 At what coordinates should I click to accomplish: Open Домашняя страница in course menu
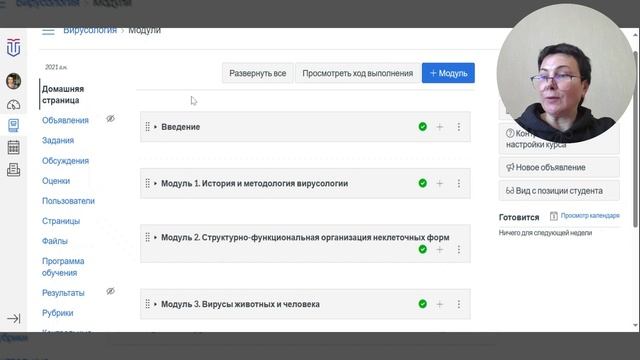pos(63,94)
